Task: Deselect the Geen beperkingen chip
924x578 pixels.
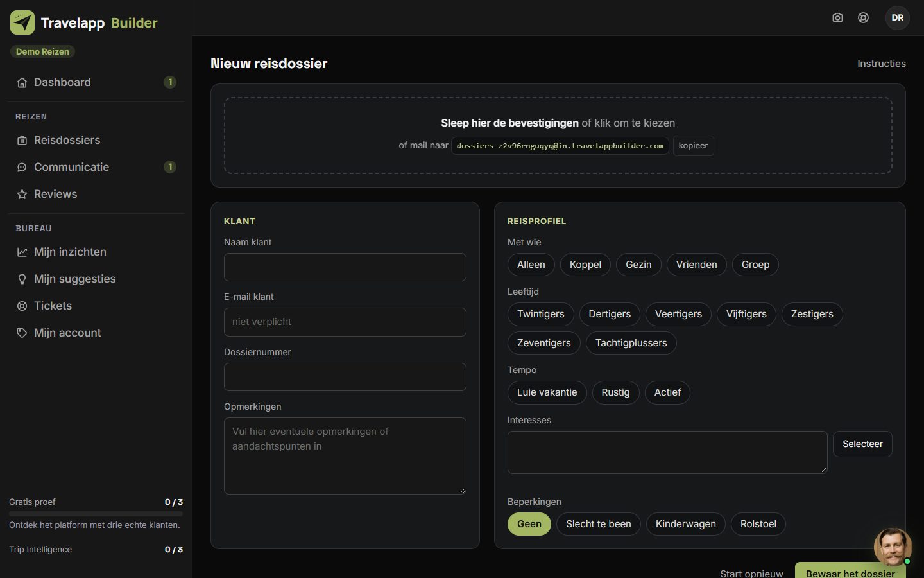Action: [529, 524]
